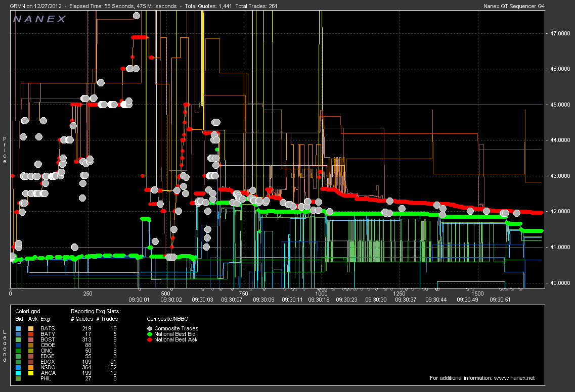This screenshot has width=575, height=392.
Task: Click the National Best Bid legend text
Action: (x=175, y=334)
